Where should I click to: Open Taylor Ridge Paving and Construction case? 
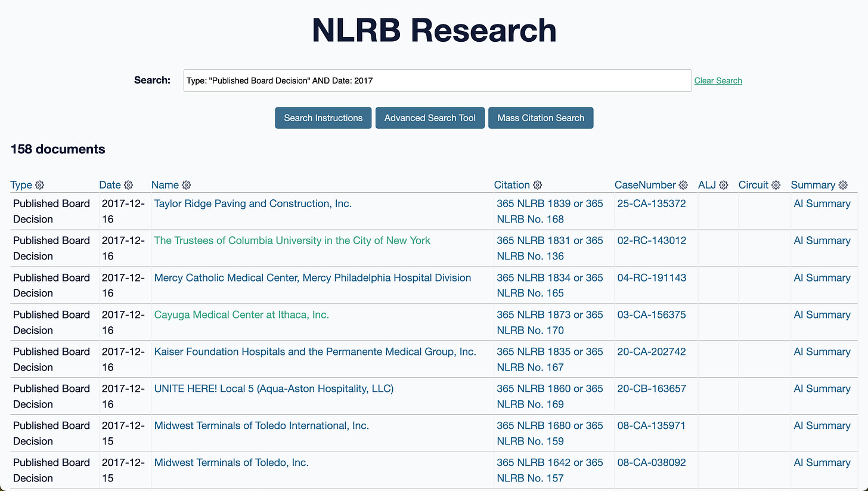(253, 203)
